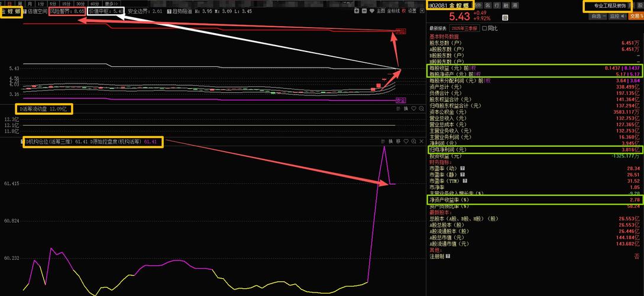Click D活筹流动盘 12.09亿 indicator label
Image resolution: width=644 pixels, height=296 pixels.
pos(44,110)
